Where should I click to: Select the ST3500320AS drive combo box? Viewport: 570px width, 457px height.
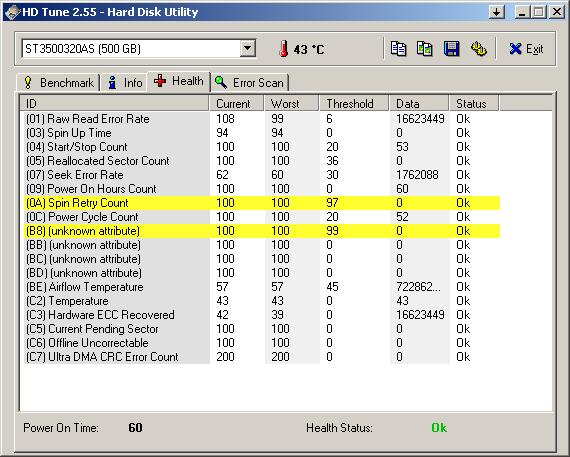point(139,48)
